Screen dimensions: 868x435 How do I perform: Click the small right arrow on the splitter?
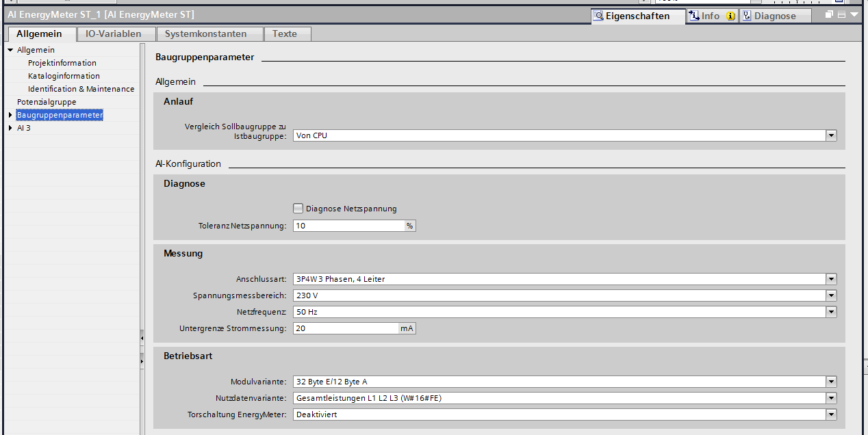coord(142,360)
